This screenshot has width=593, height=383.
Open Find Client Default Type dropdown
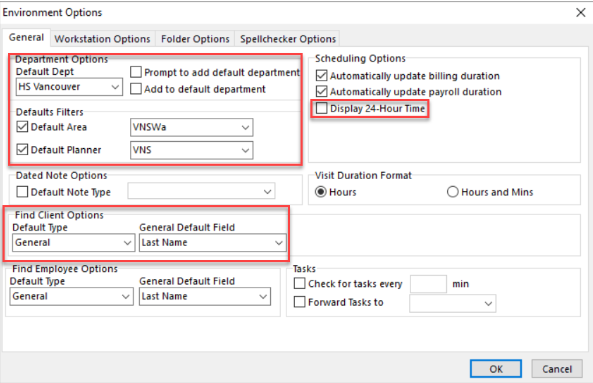[x=73, y=243]
